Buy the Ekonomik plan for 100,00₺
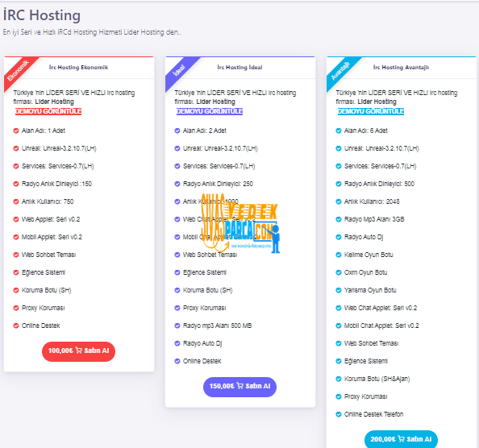 pyautogui.click(x=78, y=351)
